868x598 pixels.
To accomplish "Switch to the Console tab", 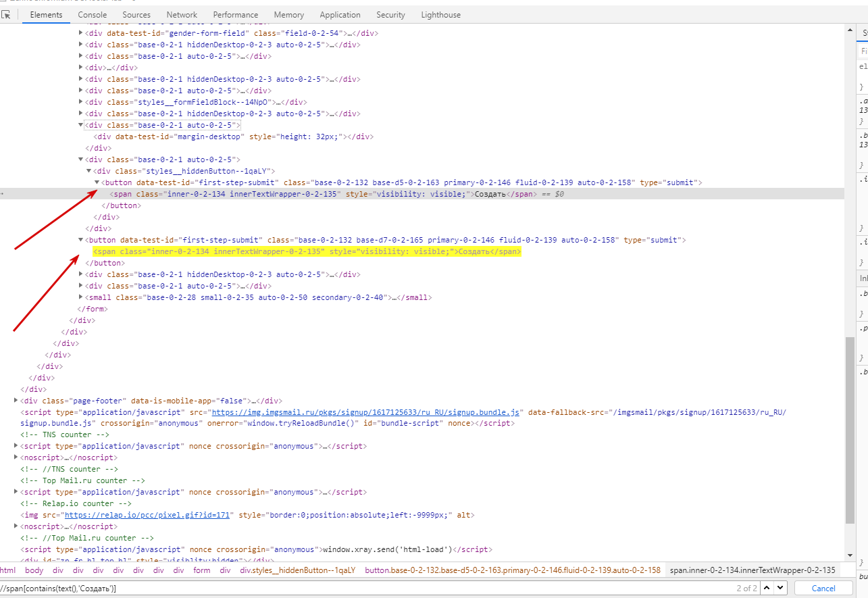I will [92, 14].
